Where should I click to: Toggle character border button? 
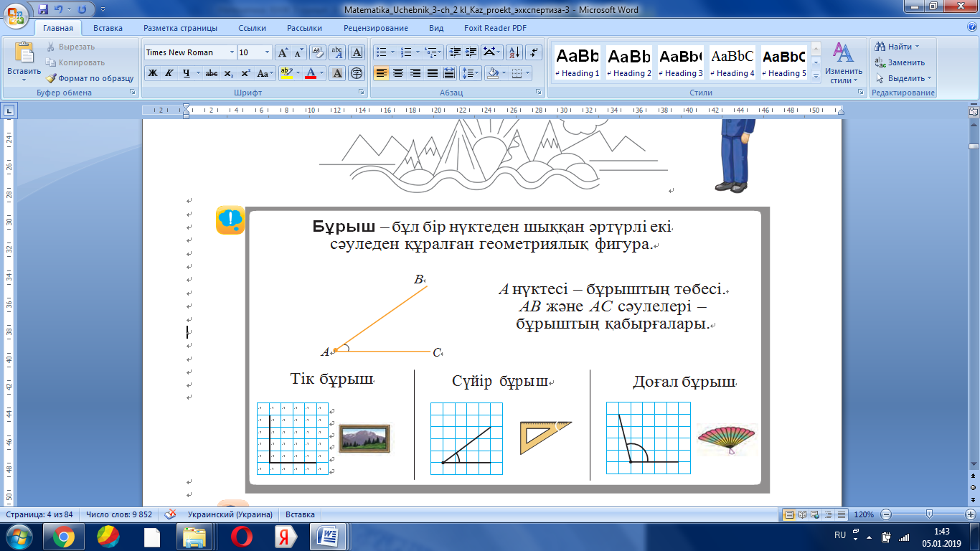357,52
